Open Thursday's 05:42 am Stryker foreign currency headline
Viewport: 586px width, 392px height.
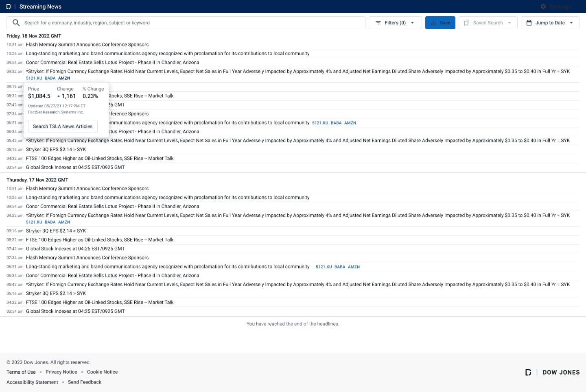click(298, 285)
